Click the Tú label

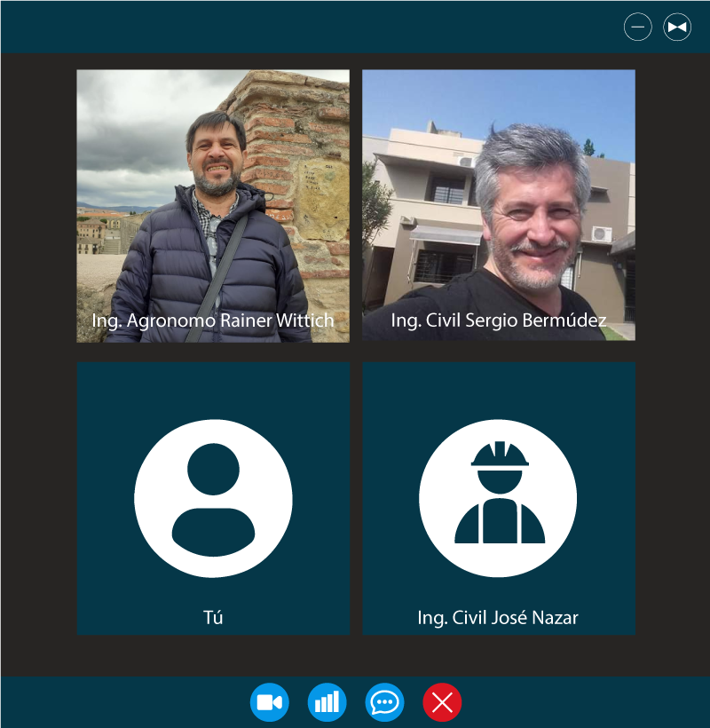tap(213, 618)
